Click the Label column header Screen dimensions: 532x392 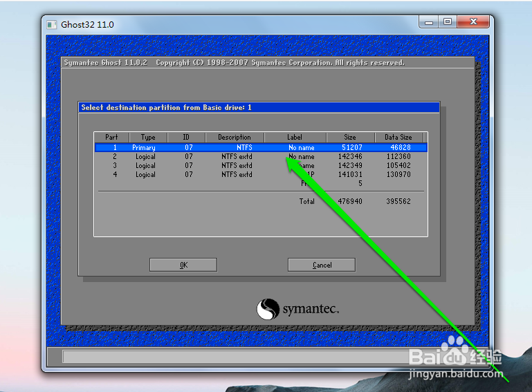[x=295, y=137]
